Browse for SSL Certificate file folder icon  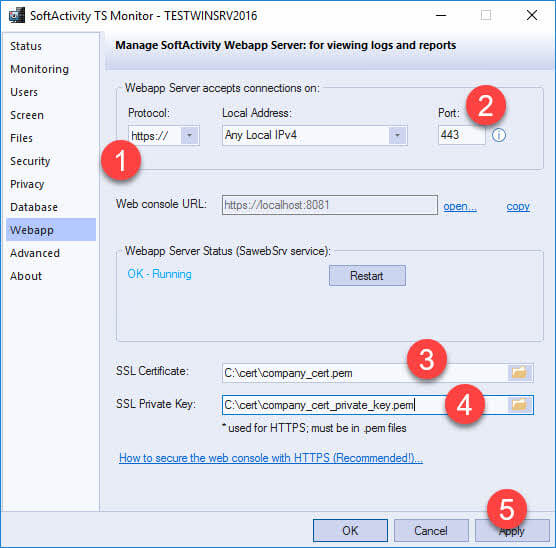click(x=519, y=372)
